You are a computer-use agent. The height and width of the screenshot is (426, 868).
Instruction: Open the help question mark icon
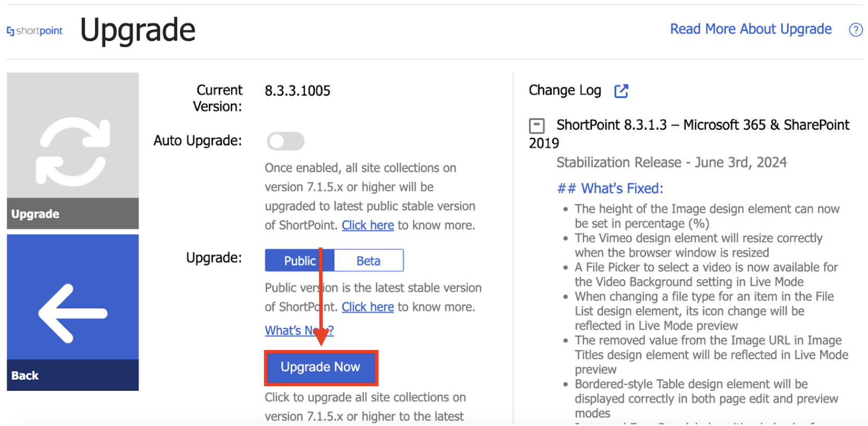pos(855,30)
